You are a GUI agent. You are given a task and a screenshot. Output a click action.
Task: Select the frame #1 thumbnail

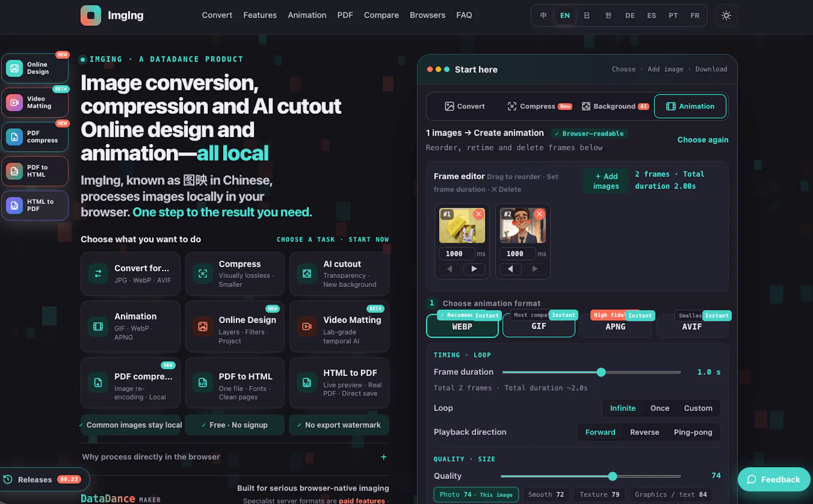(x=462, y=226)
